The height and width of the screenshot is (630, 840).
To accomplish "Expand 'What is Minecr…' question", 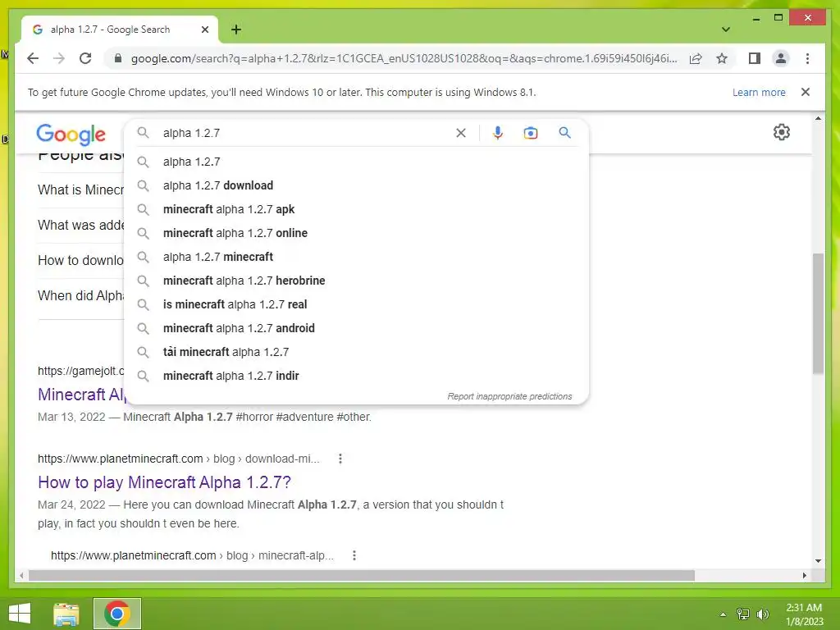I will (80, 189).
